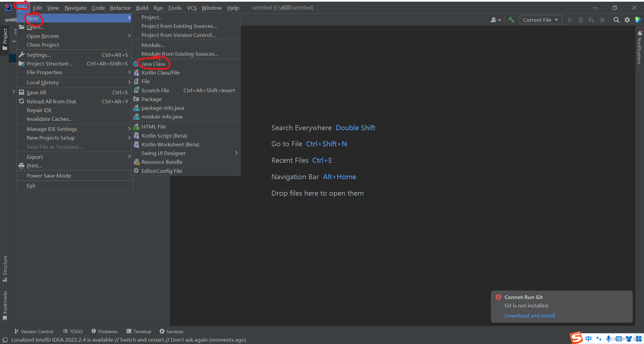Toggle the Structure tool window

tap(5, 268)
